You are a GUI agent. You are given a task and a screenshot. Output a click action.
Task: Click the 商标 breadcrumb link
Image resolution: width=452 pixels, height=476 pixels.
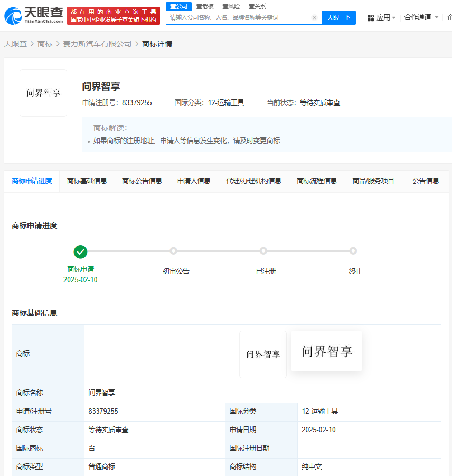(45, 44)
